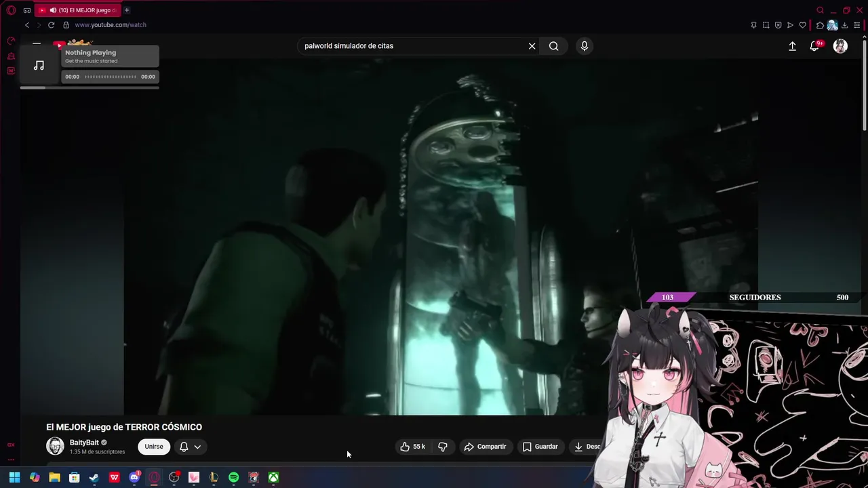Start voice search with microphone

(585, 46)
